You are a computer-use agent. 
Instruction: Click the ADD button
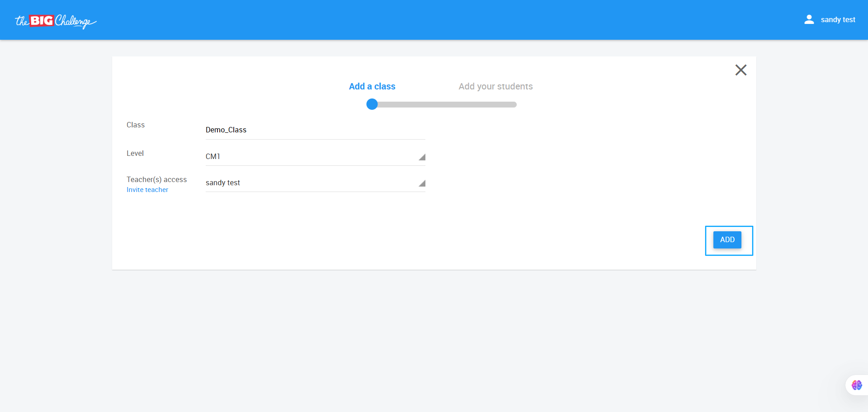pos(727,240)
